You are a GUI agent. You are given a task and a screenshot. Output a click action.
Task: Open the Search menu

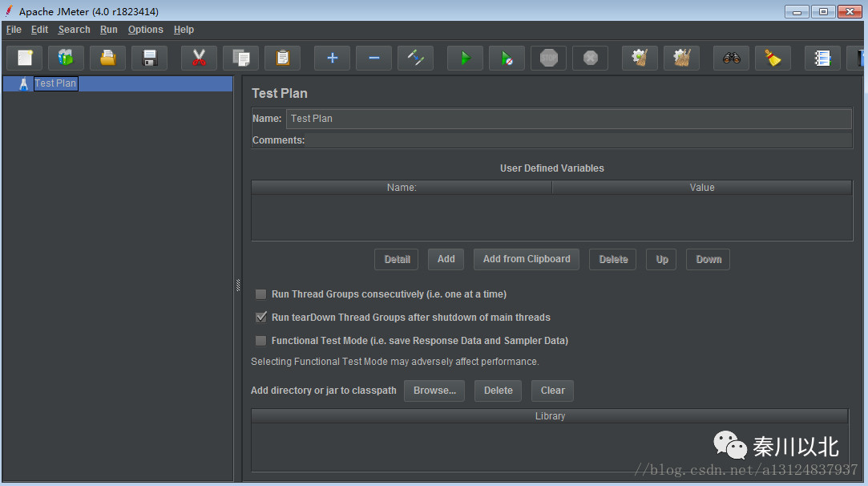coord(75,30)
